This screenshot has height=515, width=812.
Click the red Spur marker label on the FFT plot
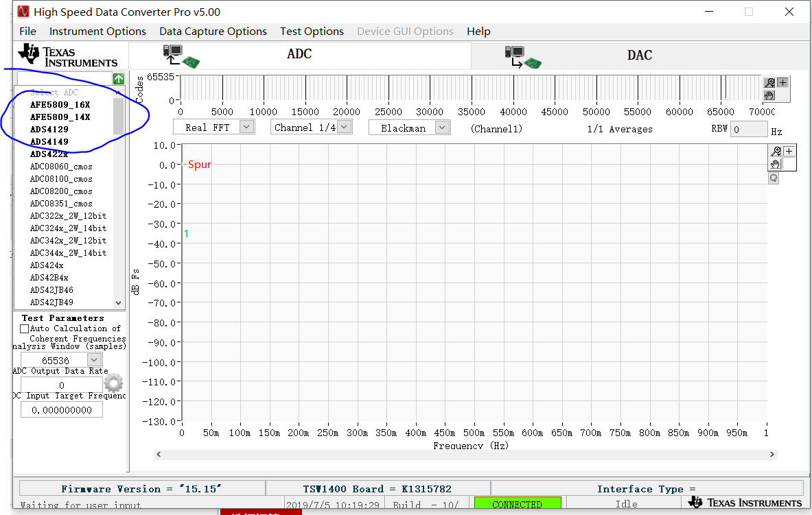199,165
